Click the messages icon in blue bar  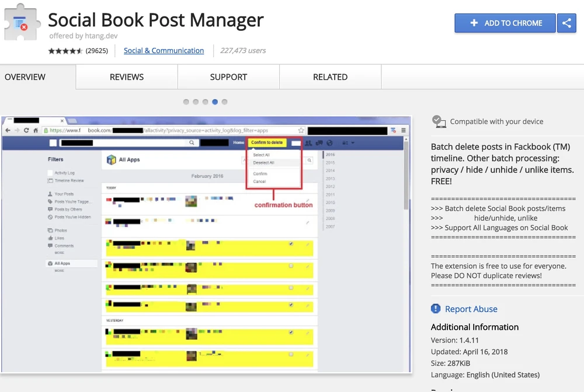[x=319, y=143]
